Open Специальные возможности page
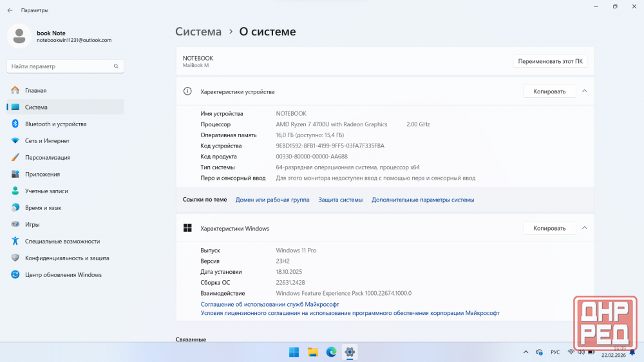The height and width of the screenshot is (362, 644). point(62,241)
